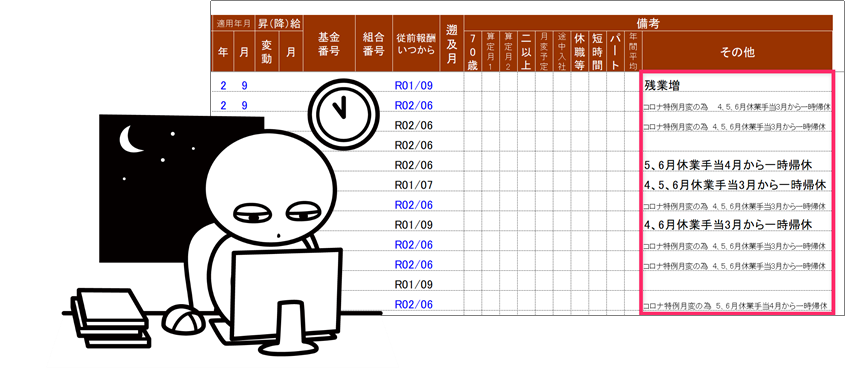This screenshot has width=845, height=383.
Task: Click the R01/07 date cell
Action: pos(414,185)
